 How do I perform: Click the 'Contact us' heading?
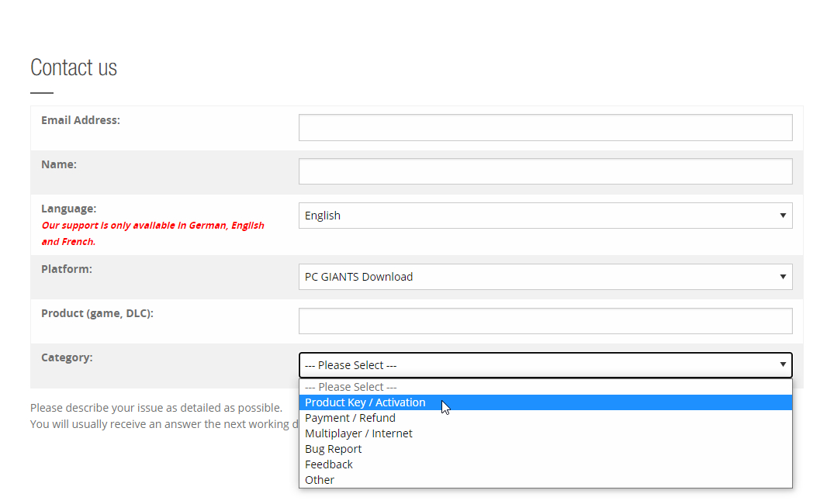click(74, 68)
